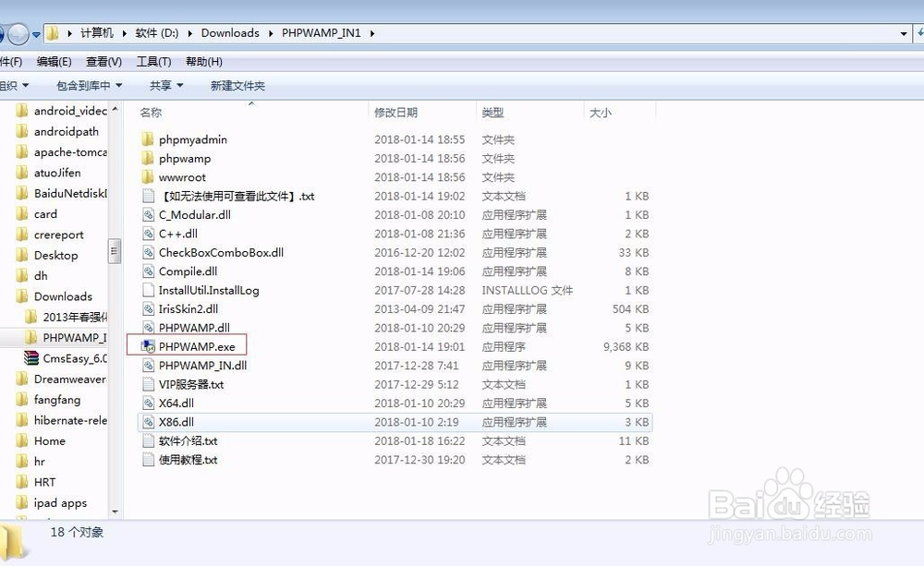Click the C_Modular.dll file icon
This screenshot has width=924, height=566.
[x=149, y=215]
